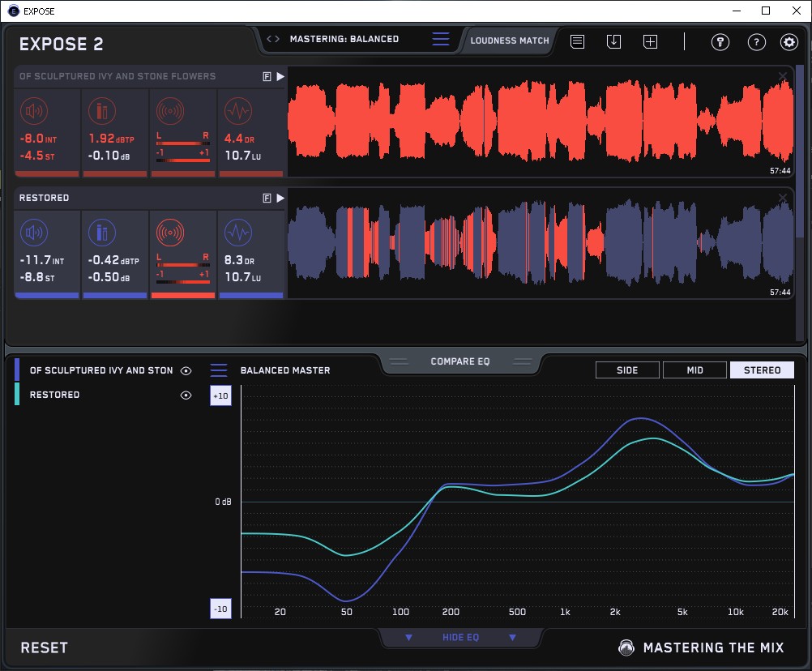Click the RESTORED track title in the track list
Viewport: 812px width, 671px height.
tap(44, 198)
